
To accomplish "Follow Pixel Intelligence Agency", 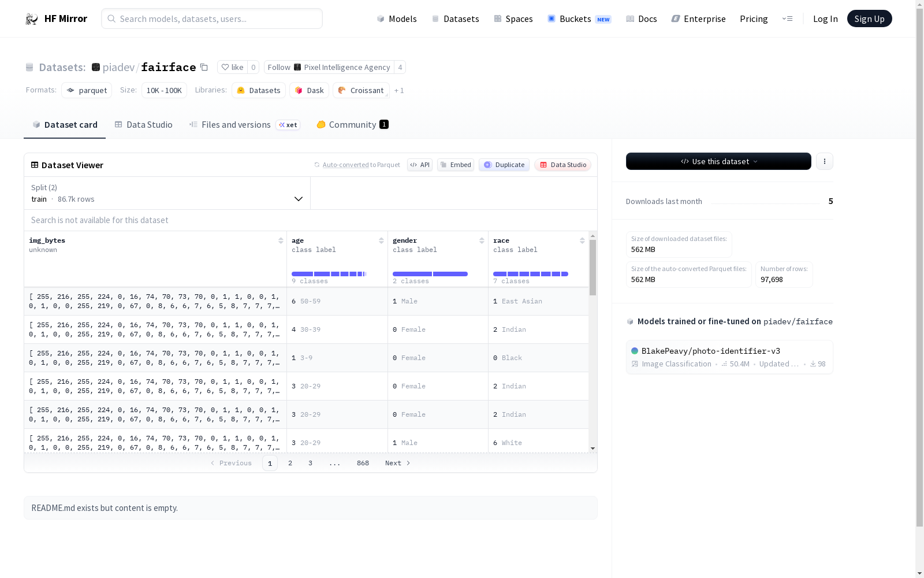I will [329, 67].
